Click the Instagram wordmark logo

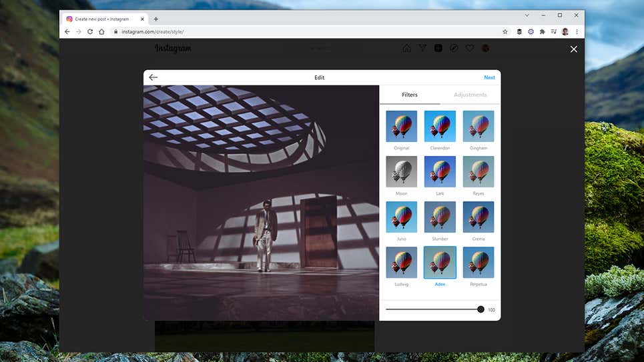(x=173, y=49)
